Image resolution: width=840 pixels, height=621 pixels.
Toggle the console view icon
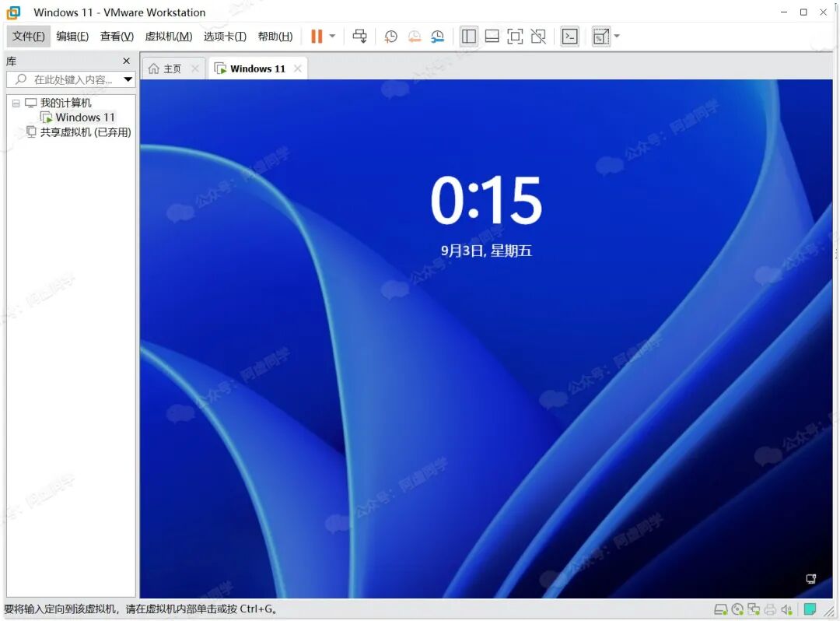569,37
